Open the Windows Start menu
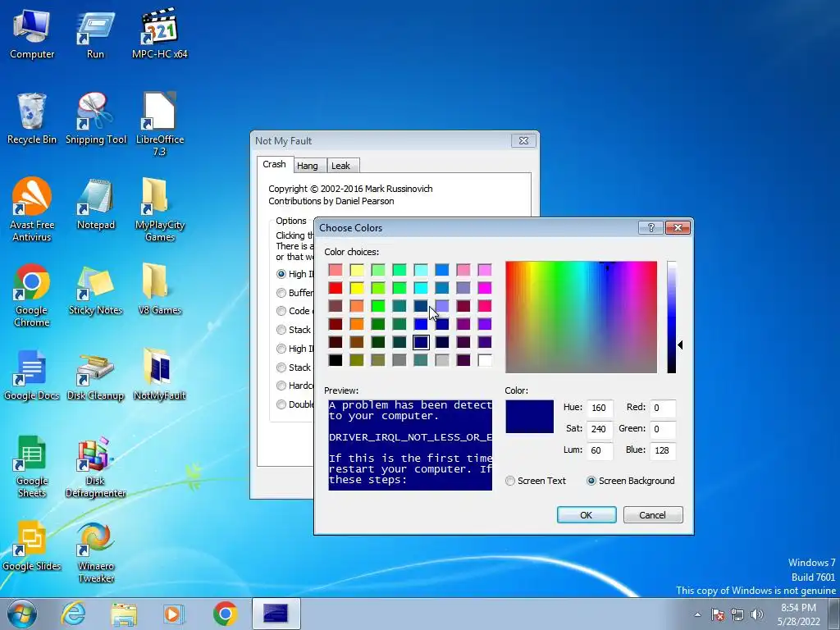Screen dimensions: 840x630 21,614
